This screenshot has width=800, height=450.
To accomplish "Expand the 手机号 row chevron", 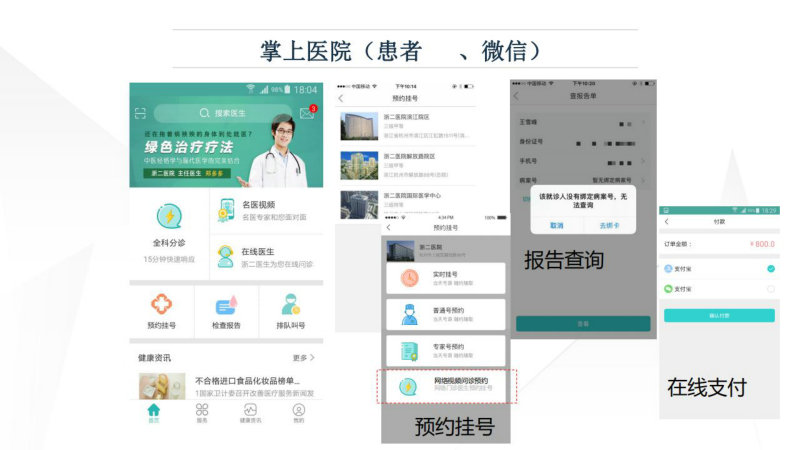I will 643,161.
